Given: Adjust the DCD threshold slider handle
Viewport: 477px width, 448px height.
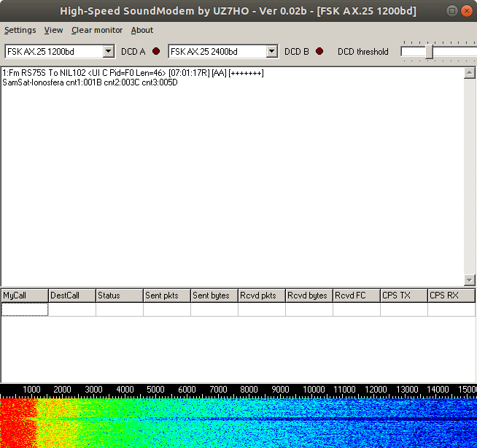Looking at the screenshot, I should (429, 52).
